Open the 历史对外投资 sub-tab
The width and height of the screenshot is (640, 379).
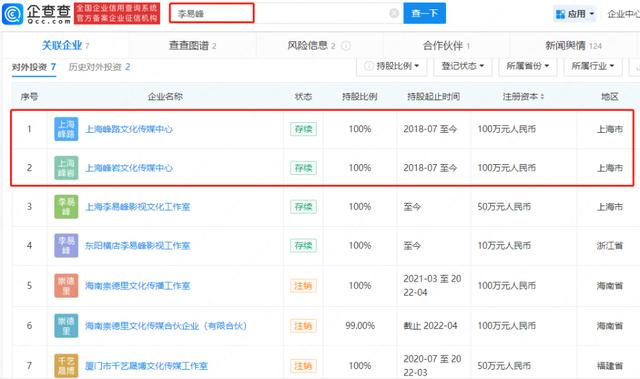[x=99, y=67]
